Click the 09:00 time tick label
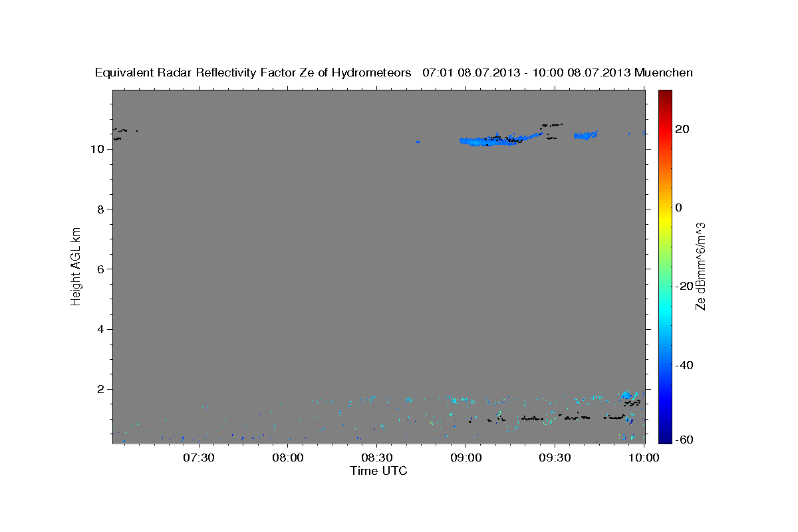Viewport: 798px width, 532px height. (466, 458)
